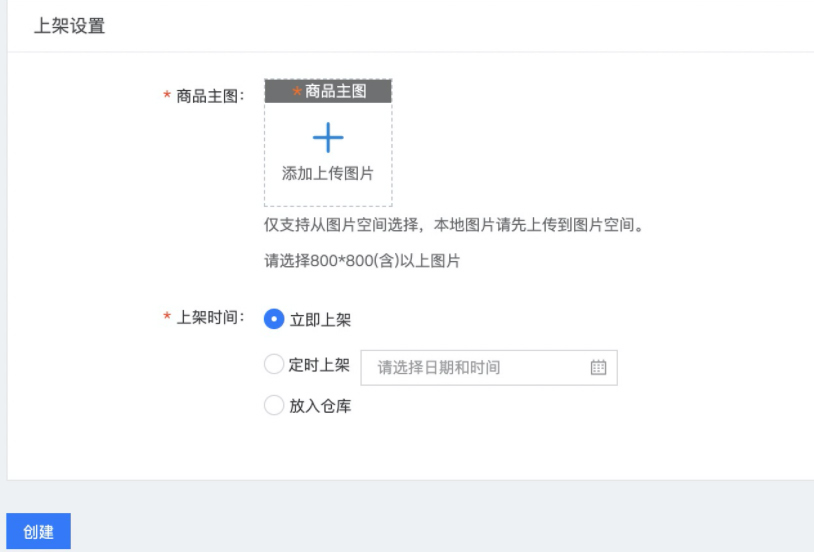This screenshot has width=814, height=552.
Task: Click the 创建 button
Action: pos(38,531)
